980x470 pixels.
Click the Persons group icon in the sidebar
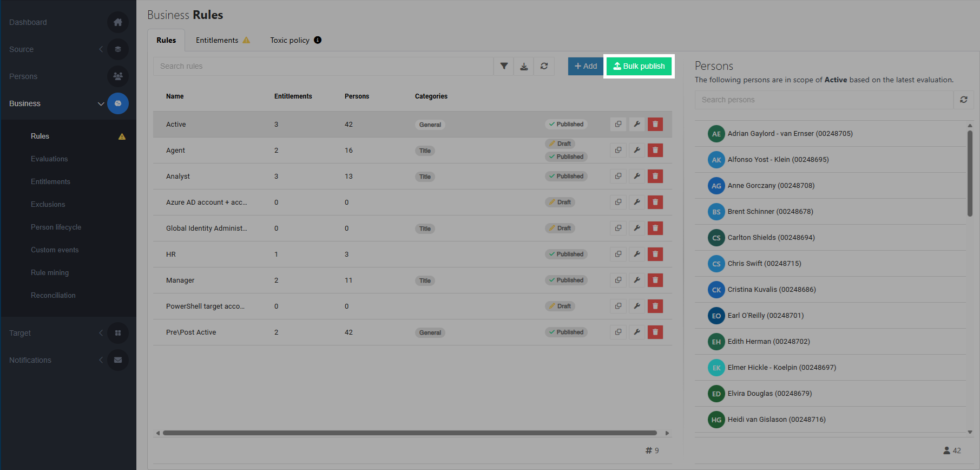118,76
